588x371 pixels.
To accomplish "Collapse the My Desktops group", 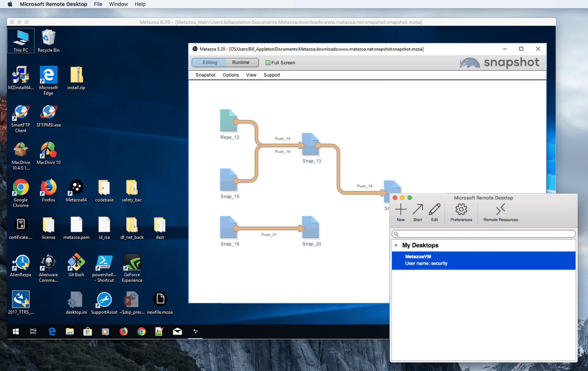I will (x=396, y=246).
